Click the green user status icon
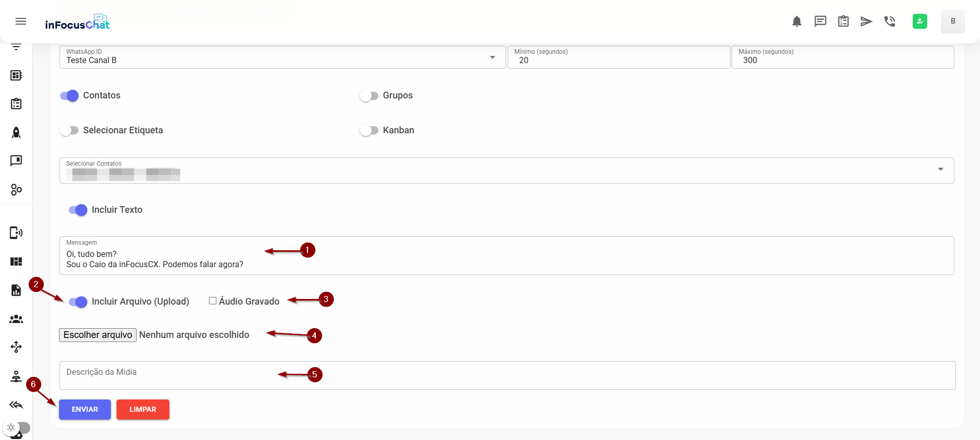The width and height of the screenshot is (980, 440). pyautogui.click(x=919, y=22)
